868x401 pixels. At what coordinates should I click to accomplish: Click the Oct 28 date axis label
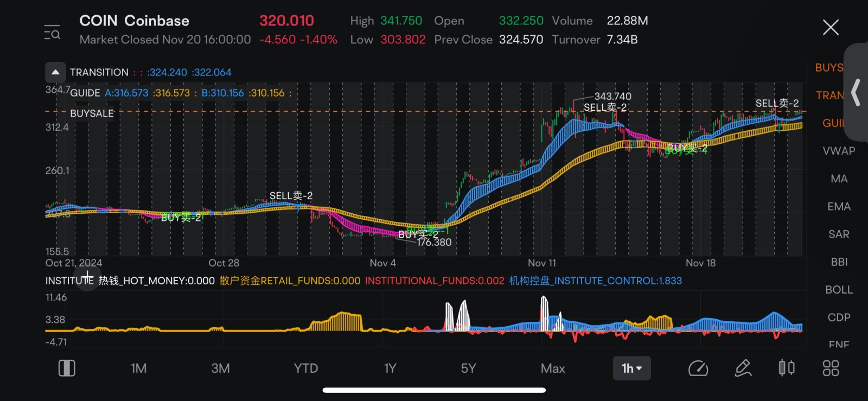224,263
